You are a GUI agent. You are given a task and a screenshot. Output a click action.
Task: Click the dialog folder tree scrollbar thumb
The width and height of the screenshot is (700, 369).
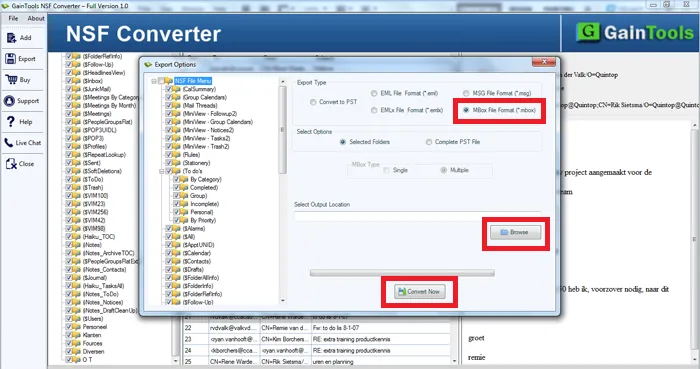282,130
